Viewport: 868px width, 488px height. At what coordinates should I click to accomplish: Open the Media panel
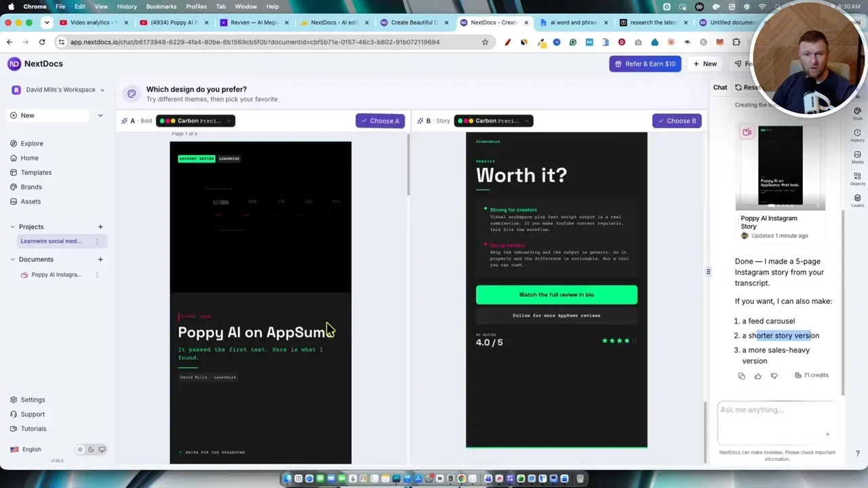coord(857,157)
